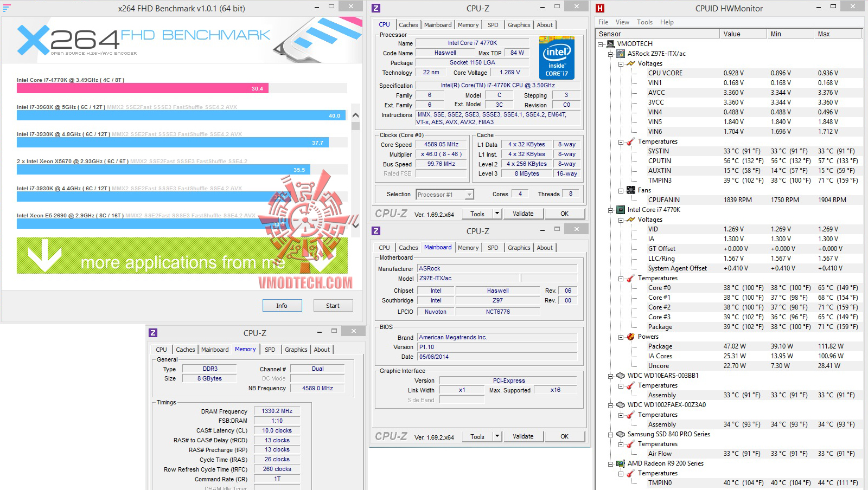
Task: Click the Info button in x264 Benchmark
Action: (282, 306)
